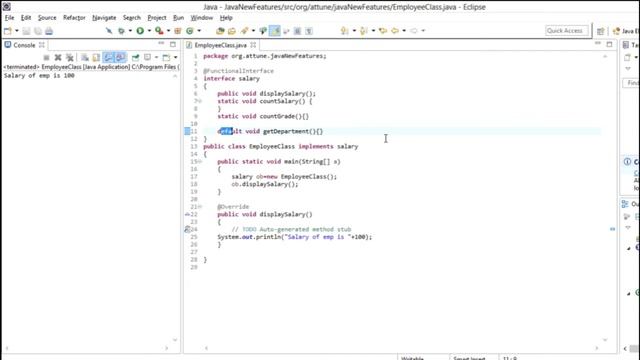The height and width of the screenshot is (360, 640).
Task: Click the Toggle Breadcrumb icon
Action: pos(263,31)
